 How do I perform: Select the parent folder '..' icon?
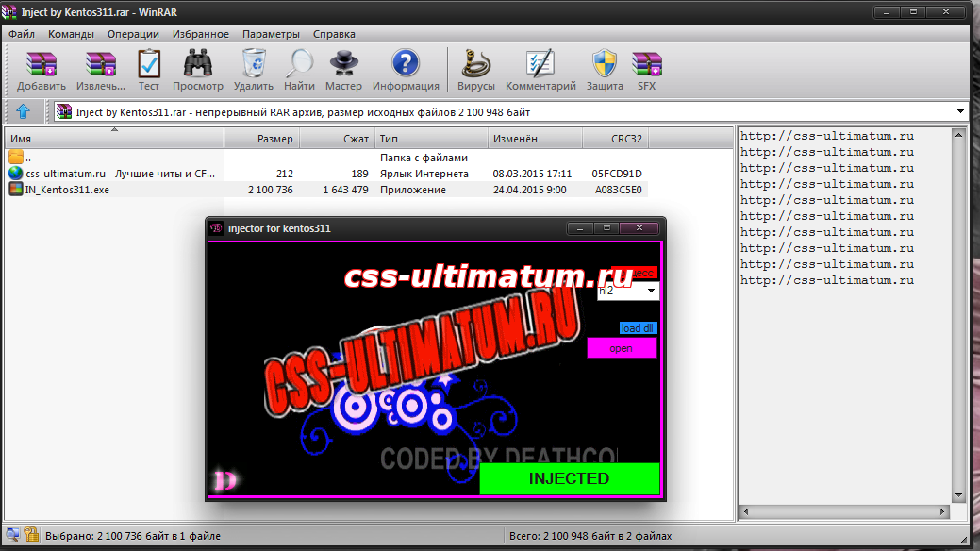(16, 158)
